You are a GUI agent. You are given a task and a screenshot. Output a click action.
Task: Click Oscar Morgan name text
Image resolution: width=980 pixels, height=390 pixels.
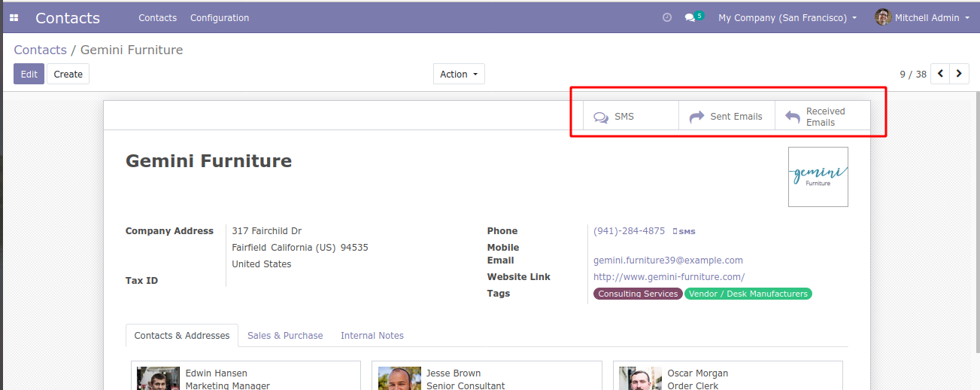(698, 373)
